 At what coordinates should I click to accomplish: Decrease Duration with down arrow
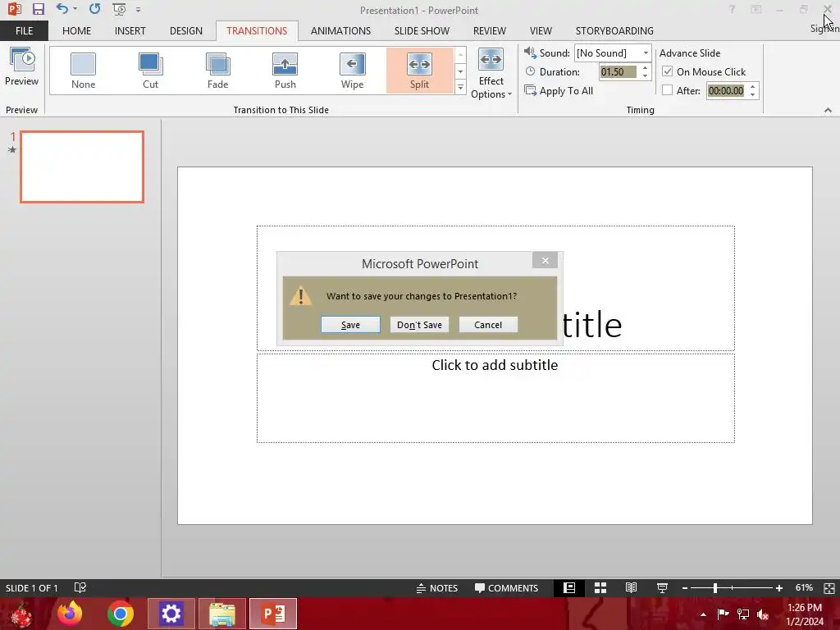point(645,76)
